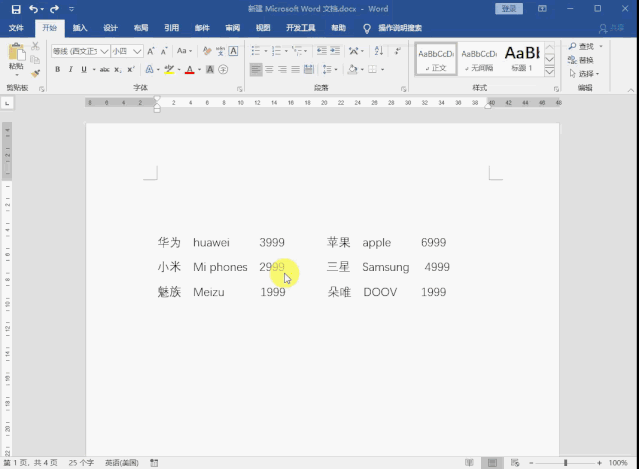This screenshot has width=639, height=469.
Task: Open Customize Quick Access Toolbar dropdown
Action: [71, 9]
